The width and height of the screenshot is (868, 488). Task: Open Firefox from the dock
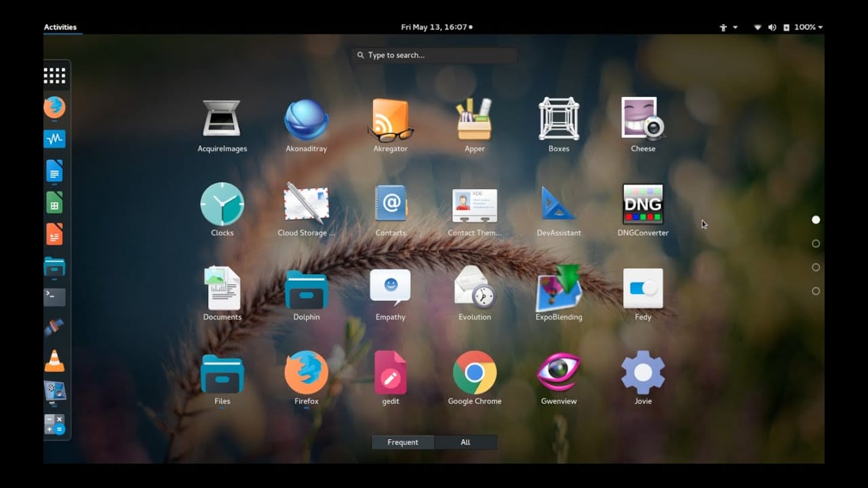tap(55, 107)
